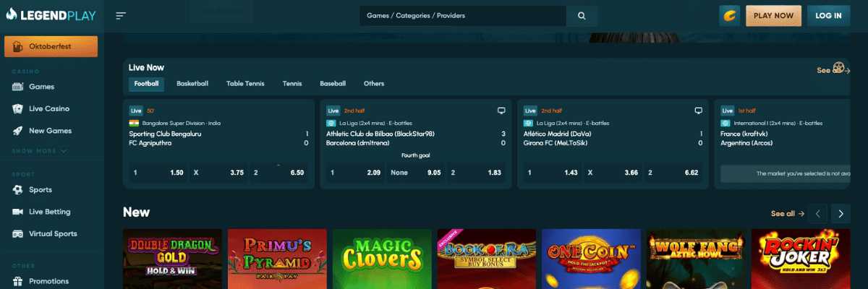Click the Log In button

[828, 16]
